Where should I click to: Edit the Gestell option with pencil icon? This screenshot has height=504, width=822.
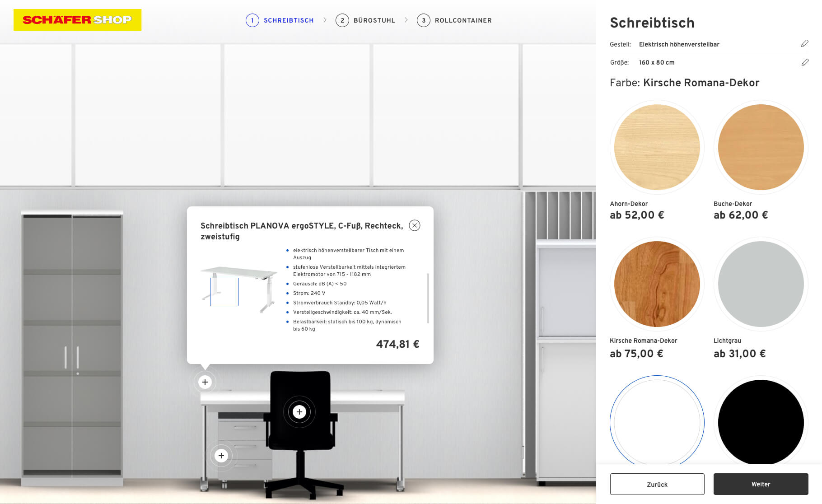point(804,44)
